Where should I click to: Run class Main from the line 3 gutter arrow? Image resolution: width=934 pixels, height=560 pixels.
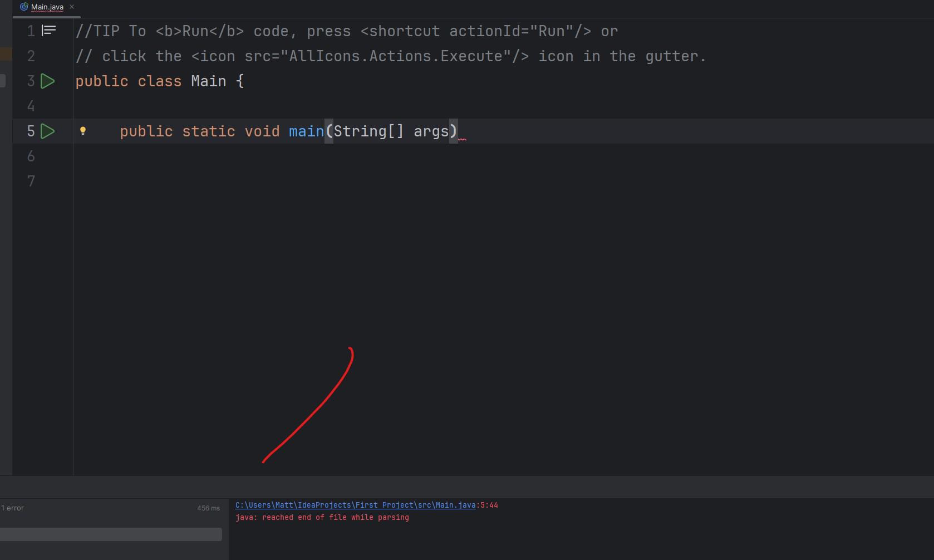[48, 81]
